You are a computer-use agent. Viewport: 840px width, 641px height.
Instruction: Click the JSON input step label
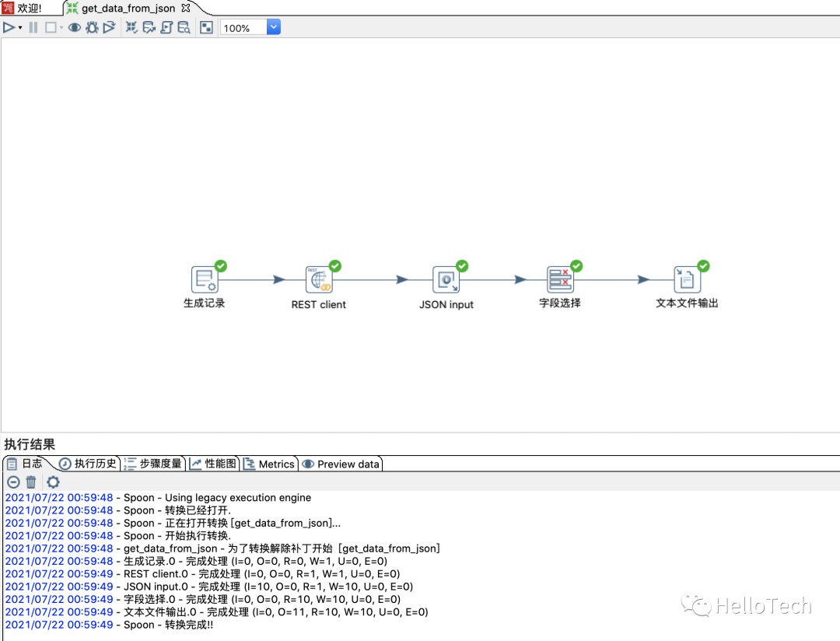point(446,304)
